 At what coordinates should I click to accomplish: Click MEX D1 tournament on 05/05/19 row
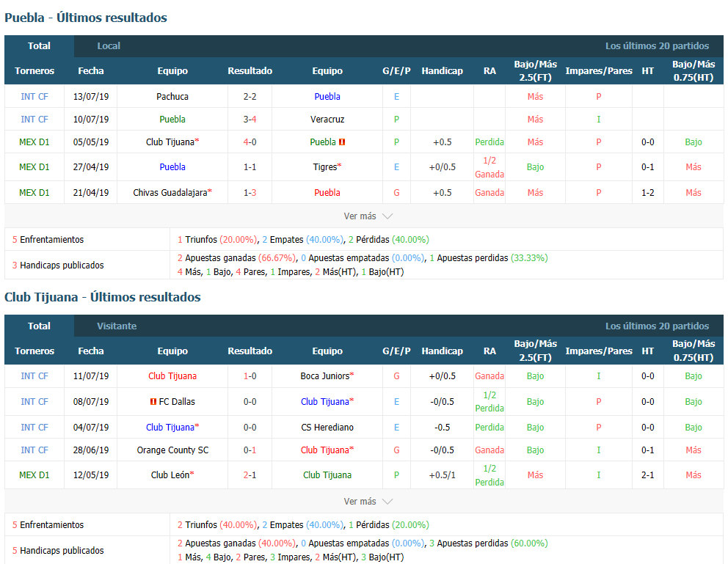pyautogui.click(x=34, y=142)
